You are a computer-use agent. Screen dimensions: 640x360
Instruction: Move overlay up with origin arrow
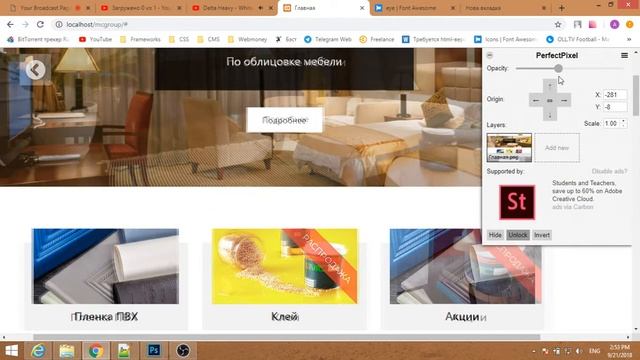pyautogui.click(x=550, y=85)
